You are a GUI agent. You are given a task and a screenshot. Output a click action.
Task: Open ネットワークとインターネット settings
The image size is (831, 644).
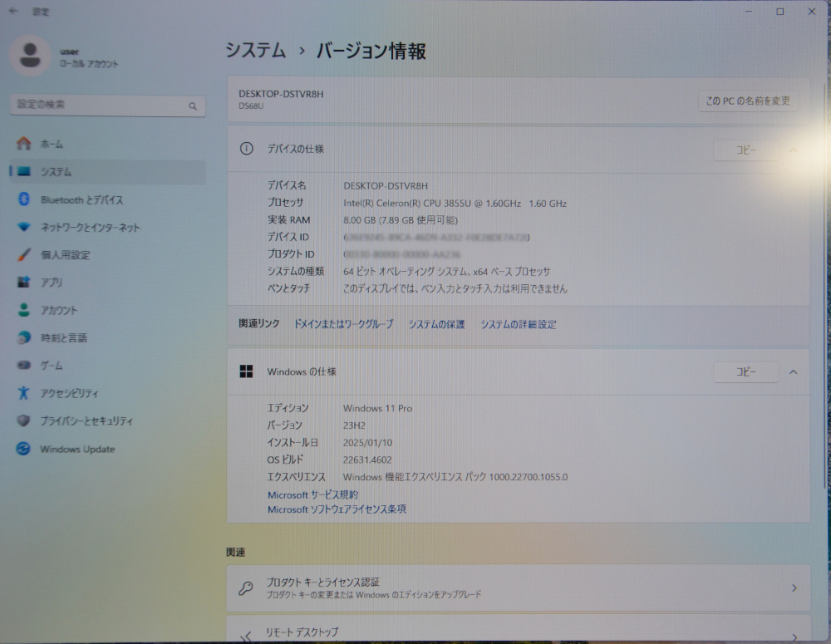pos(107,227)
